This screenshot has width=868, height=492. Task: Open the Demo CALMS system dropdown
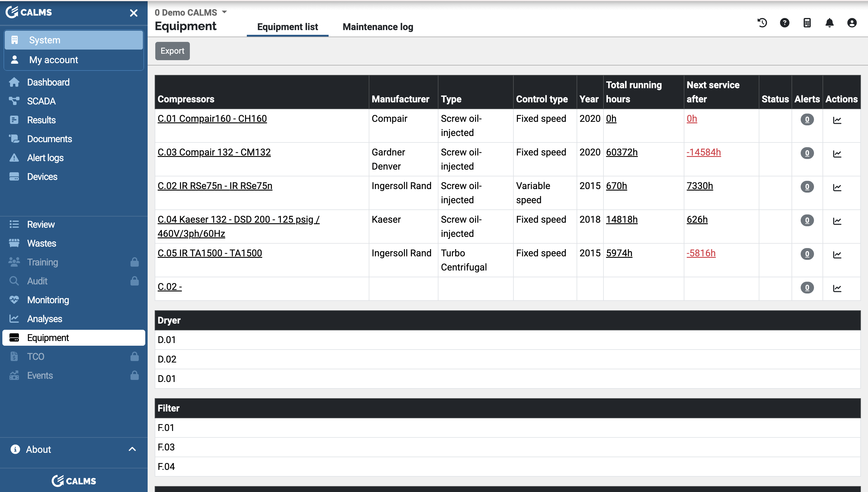click(191, 12)
